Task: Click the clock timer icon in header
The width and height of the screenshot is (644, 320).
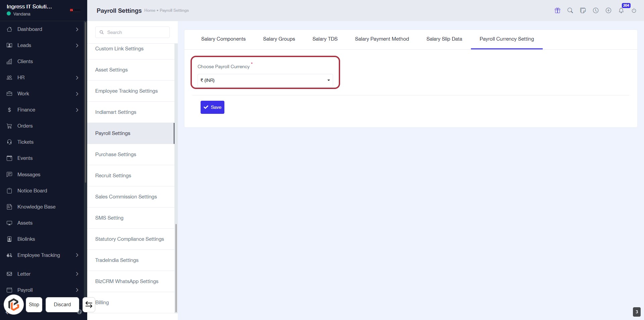Action: pos(595,10)
